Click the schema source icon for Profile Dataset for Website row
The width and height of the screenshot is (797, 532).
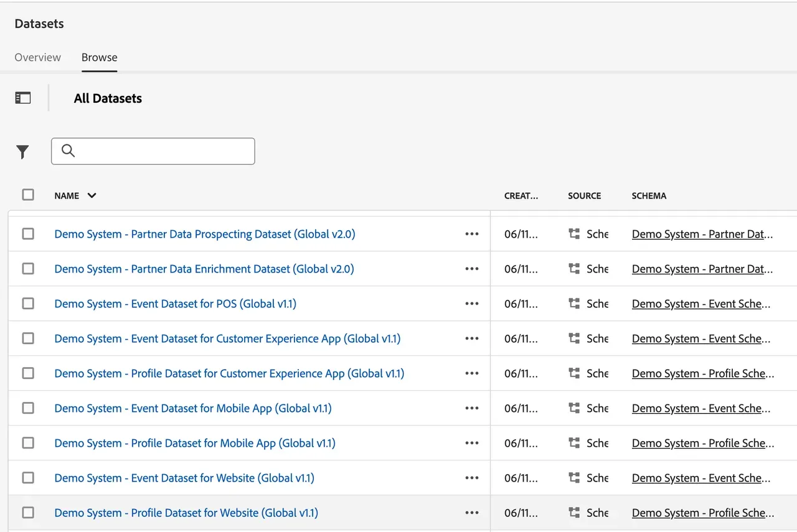[574, 513]
